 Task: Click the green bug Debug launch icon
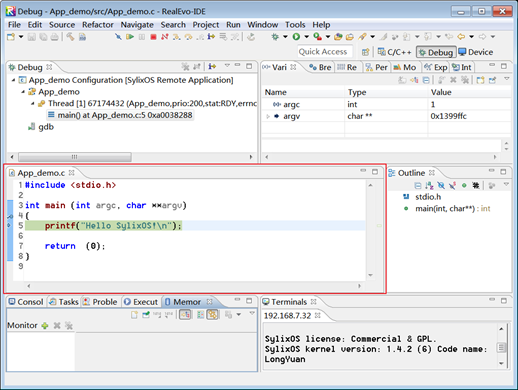(x=275, y=37)
